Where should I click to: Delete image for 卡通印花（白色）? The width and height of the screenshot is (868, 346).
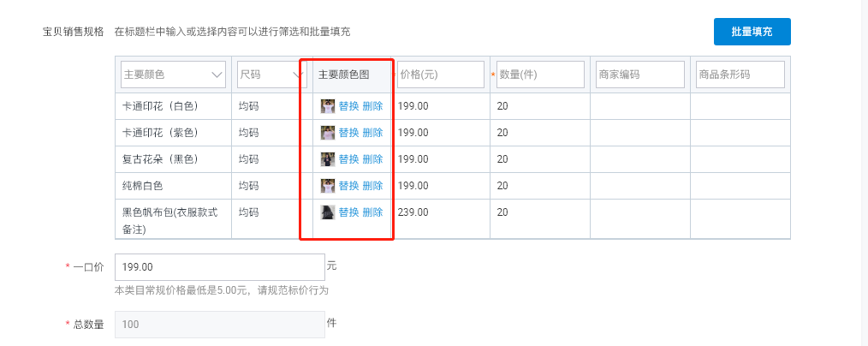372,106
